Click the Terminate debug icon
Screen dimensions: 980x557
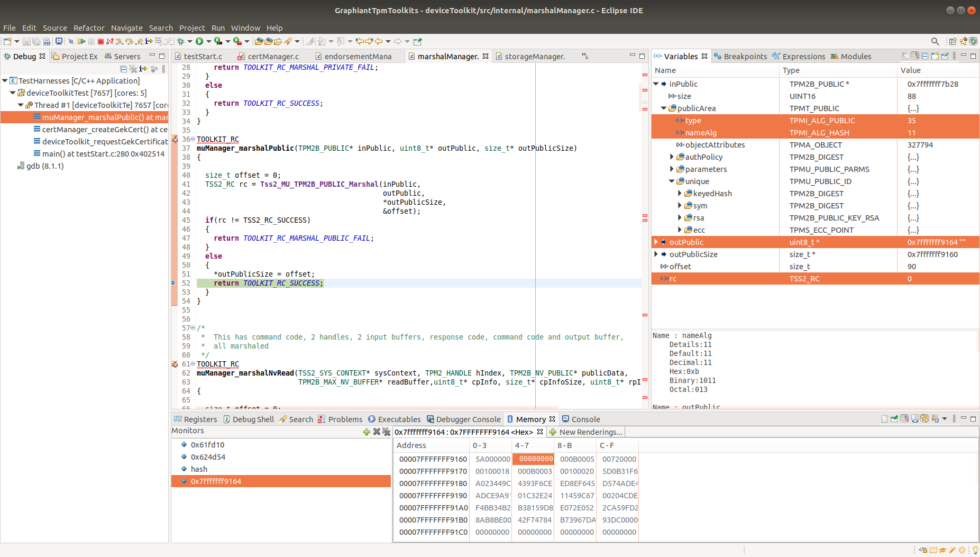click(102, 41)
